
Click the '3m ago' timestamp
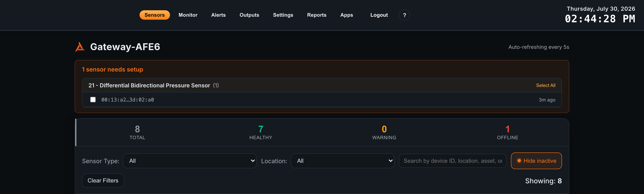[x=547, y=100]
